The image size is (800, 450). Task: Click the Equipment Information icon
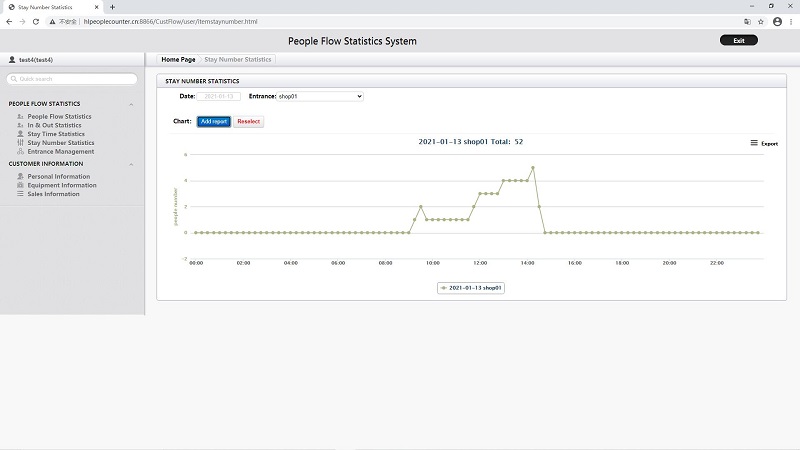(20, 185)
